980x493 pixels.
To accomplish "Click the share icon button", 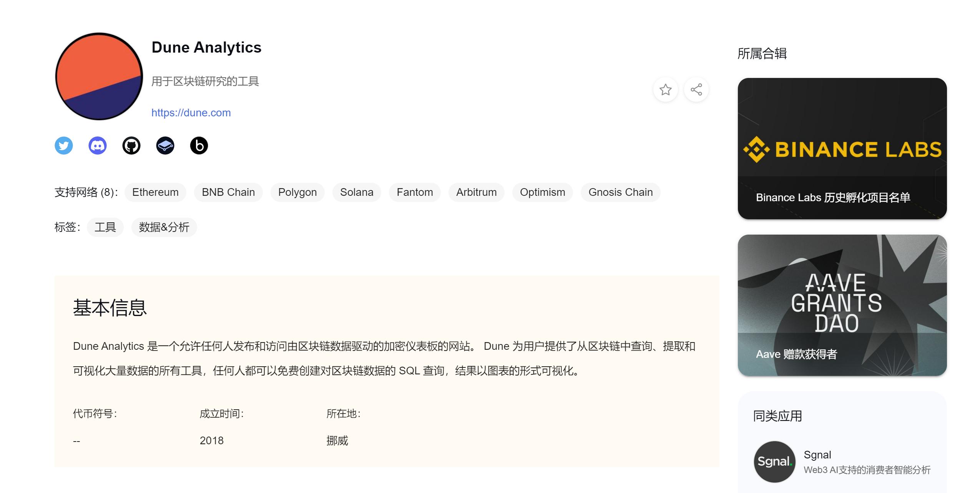I will pyautogui.click(x=696, y=90).
